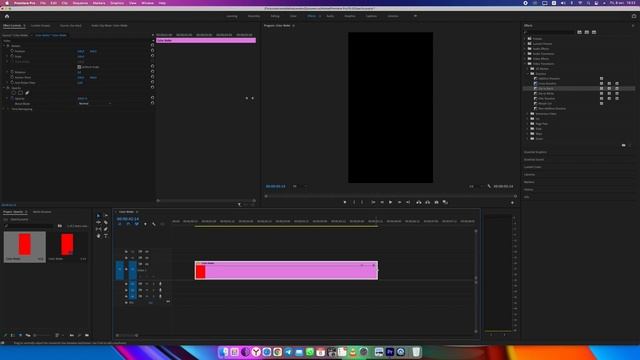Play the sequence in the Program monitor
Viewport: 640px width, 360px height.
(390, 202)
